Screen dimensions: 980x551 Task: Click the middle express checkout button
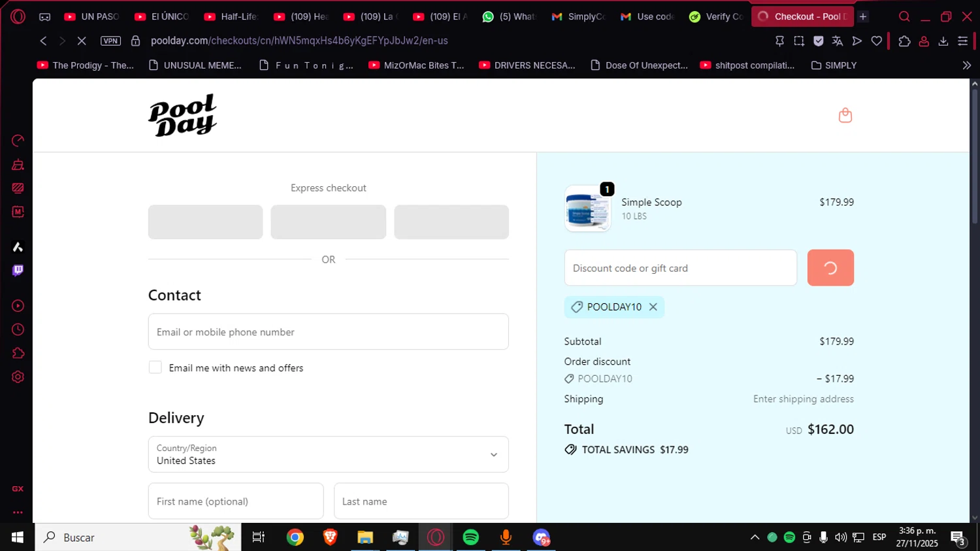[328, 222]
